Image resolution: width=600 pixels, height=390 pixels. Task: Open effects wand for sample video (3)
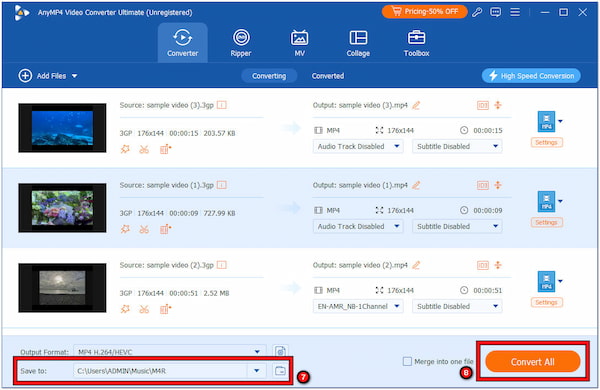pos(125,149)
